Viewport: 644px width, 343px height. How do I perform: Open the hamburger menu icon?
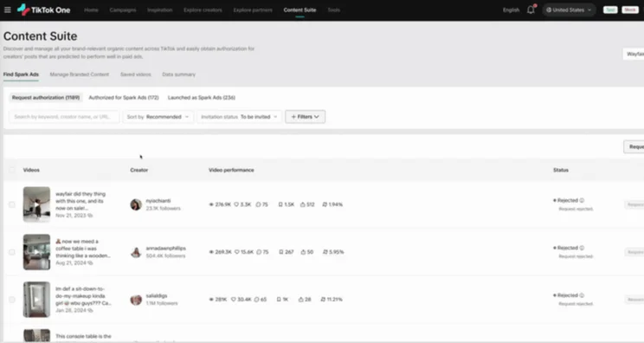point(8,10)
